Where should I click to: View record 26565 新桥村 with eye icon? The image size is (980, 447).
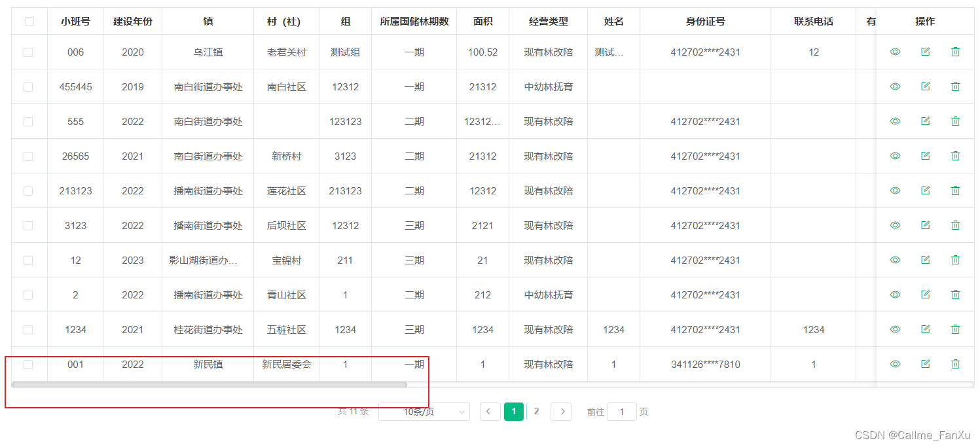pyautogui.click(x=895, y=156)
